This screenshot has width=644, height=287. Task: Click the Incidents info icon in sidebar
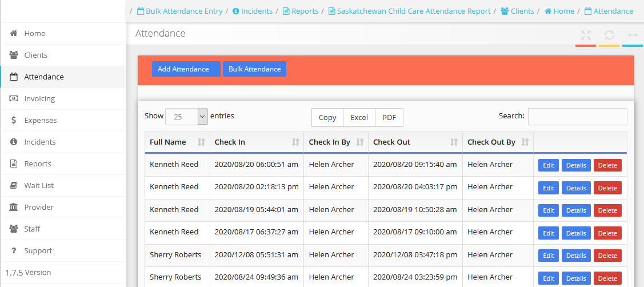14,142
